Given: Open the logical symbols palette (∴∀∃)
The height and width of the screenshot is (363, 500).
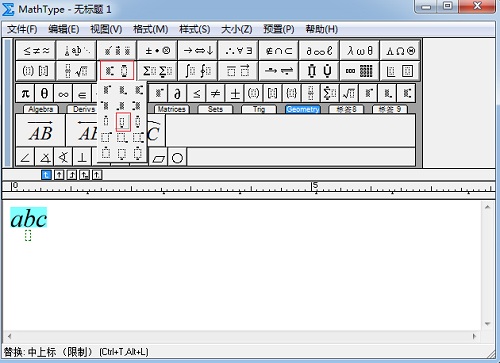Looking at the screenshot, I should click(238, 51).
